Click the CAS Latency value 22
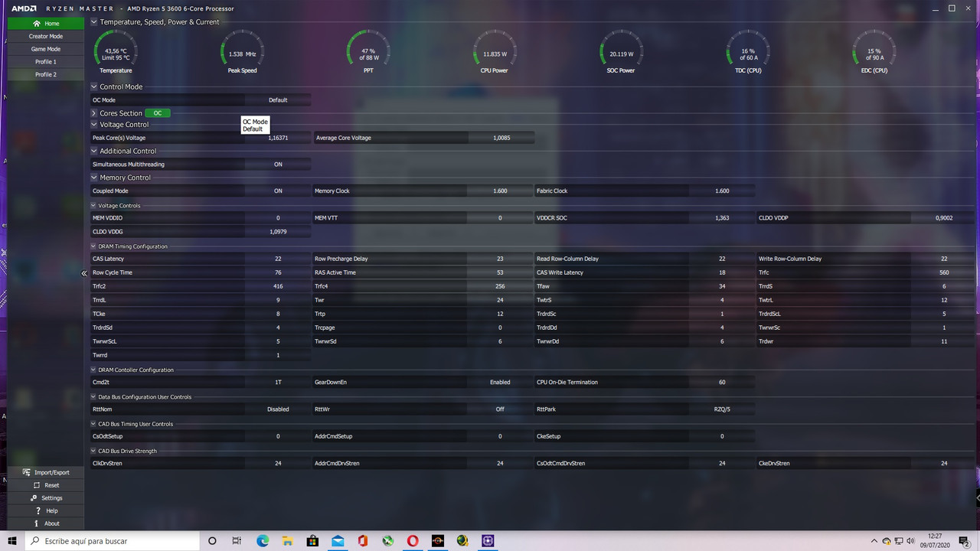 [x=278, y=259]
